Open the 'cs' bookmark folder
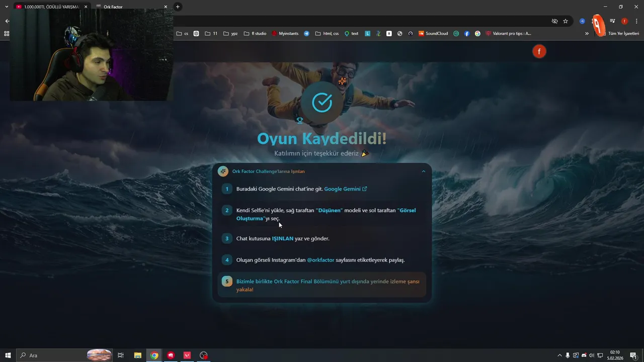The width and height of the screenshot is (644, 362). [x=182, y=34]
